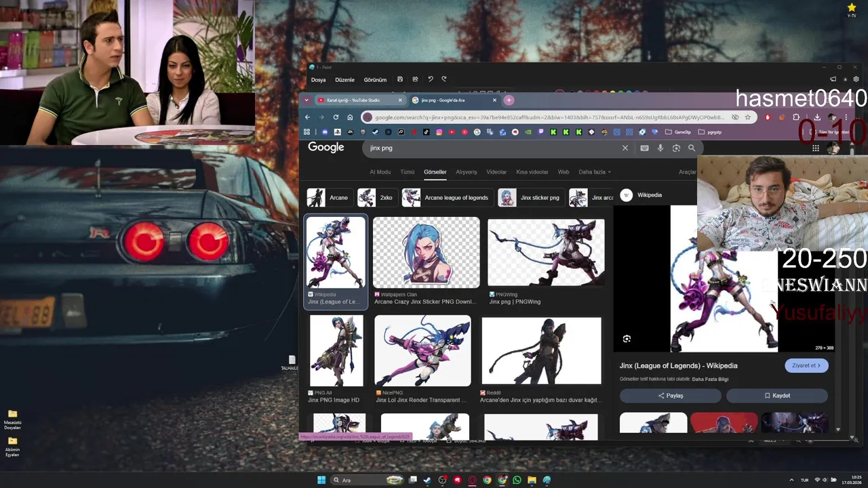Close the jinx png Google tab

494,100
